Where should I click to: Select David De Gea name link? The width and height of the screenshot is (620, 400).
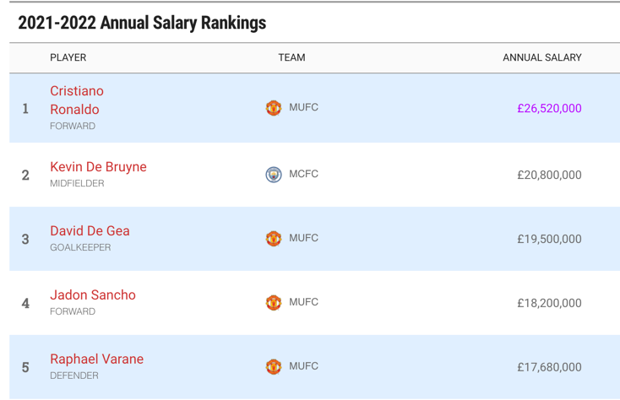tap(90, 231)
